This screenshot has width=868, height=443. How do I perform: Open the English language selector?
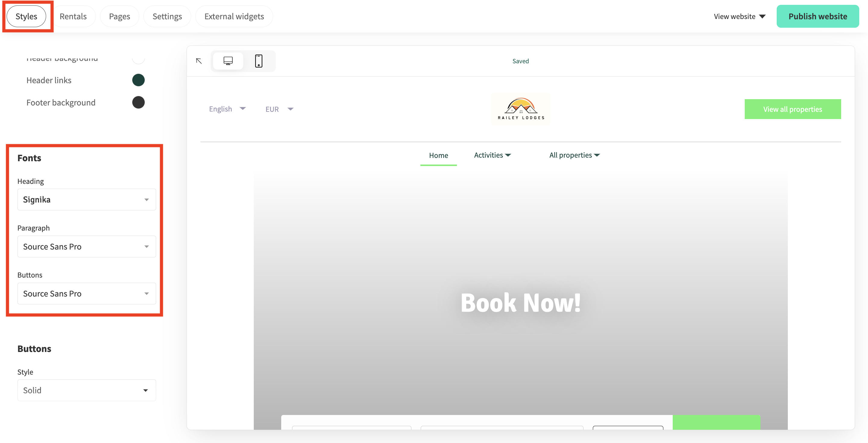tap(228, 108)
